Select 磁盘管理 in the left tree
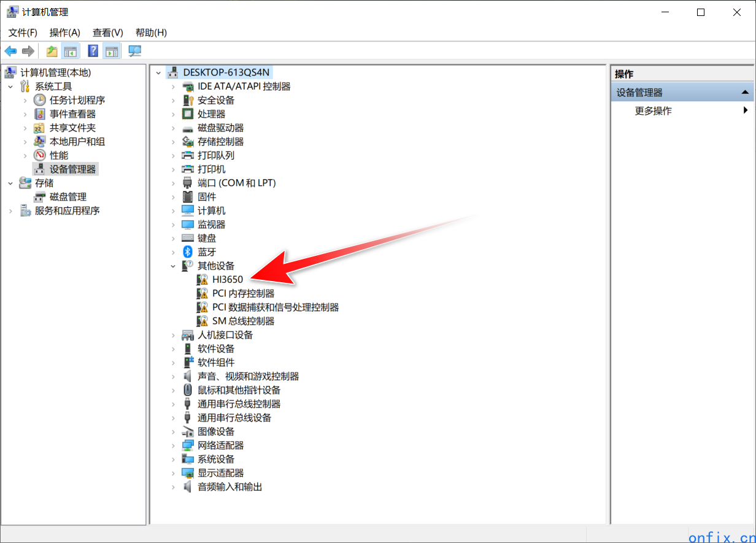This screenshot has height=543, width=756. tap(67, 197)
